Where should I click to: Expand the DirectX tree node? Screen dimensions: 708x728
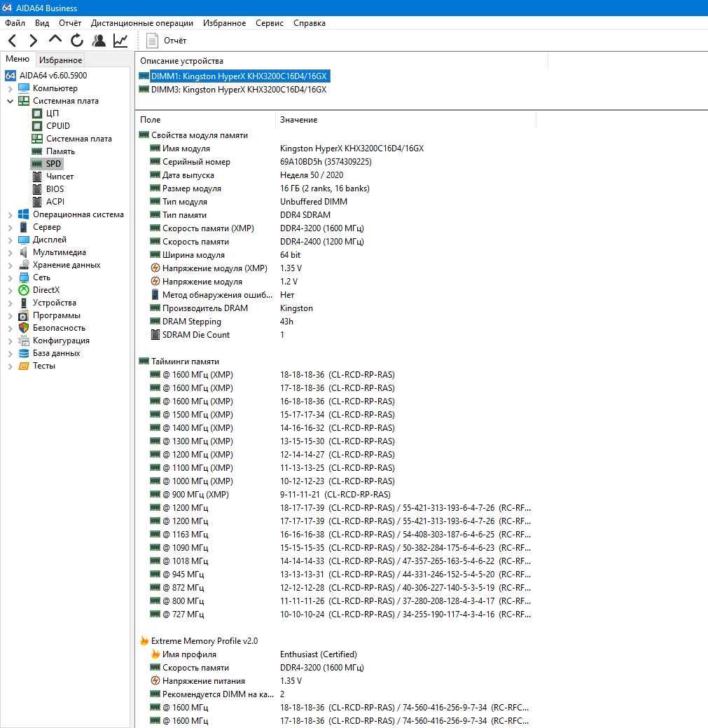click(11, 290)
